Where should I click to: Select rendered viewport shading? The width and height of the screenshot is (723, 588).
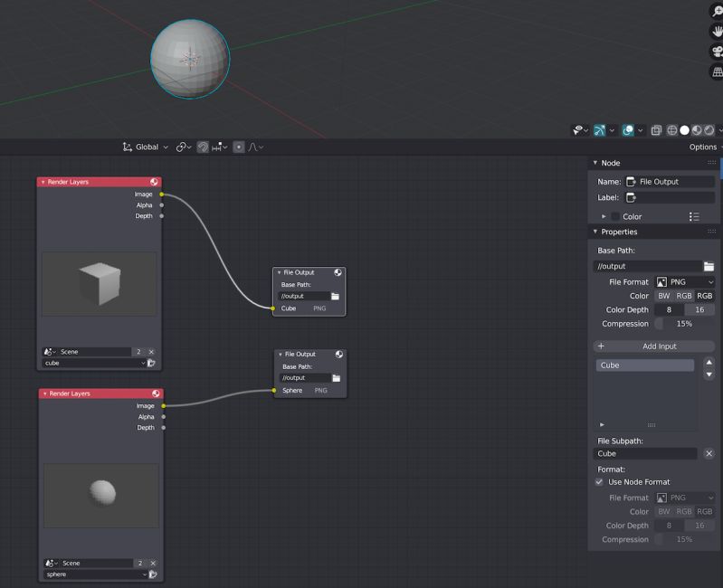[709, 130]
